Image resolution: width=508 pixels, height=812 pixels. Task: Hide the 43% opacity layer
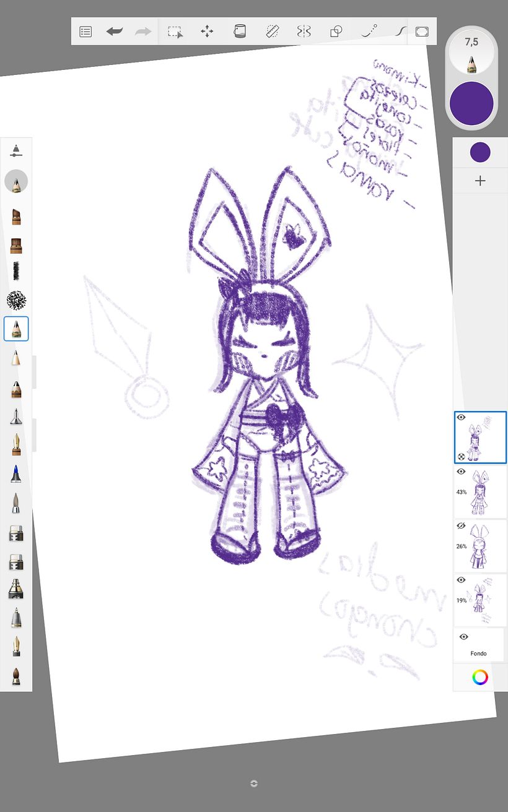tap(461, 472)
